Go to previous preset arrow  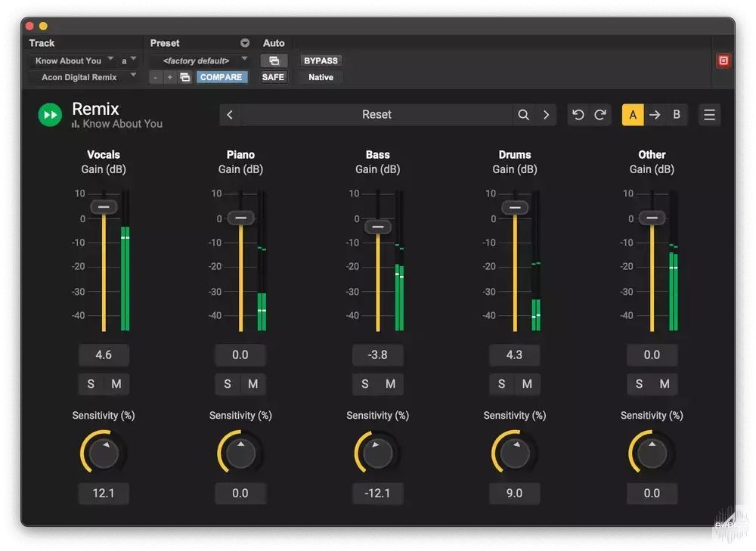point(230,115)
